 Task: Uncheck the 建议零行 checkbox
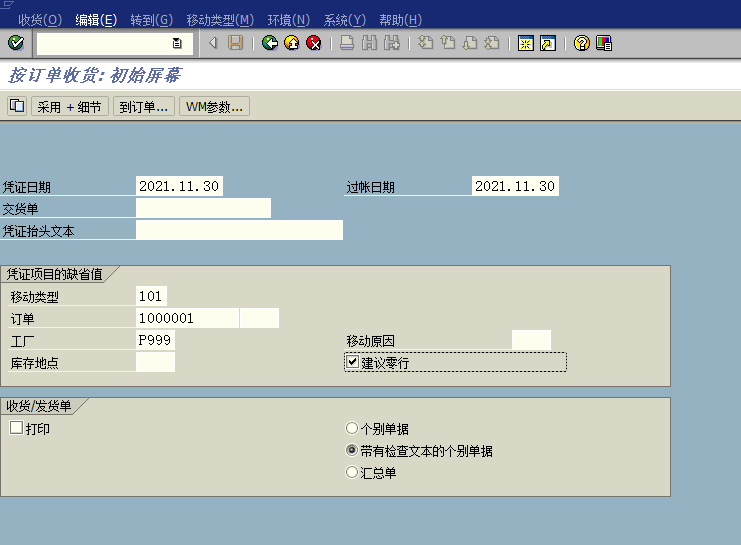352,362
